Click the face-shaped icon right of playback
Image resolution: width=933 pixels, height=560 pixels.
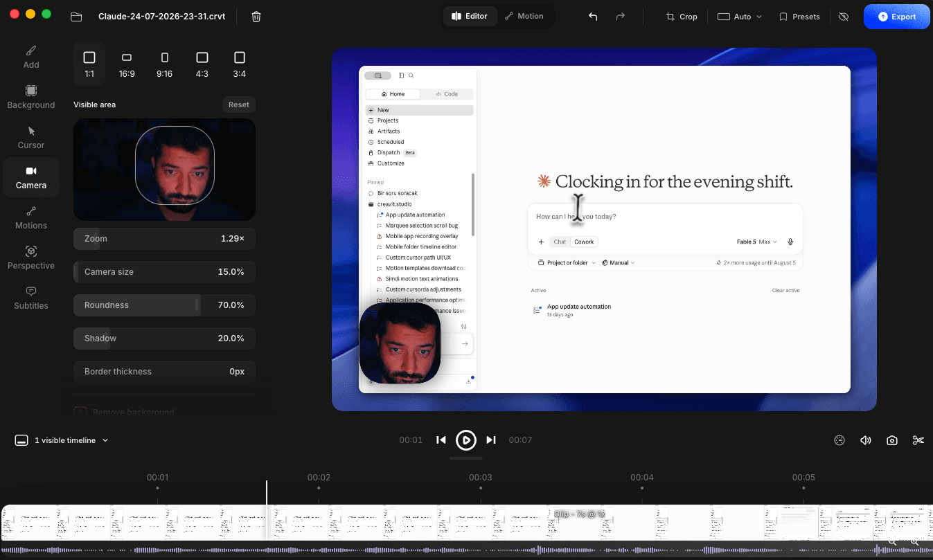pos(839,440)
